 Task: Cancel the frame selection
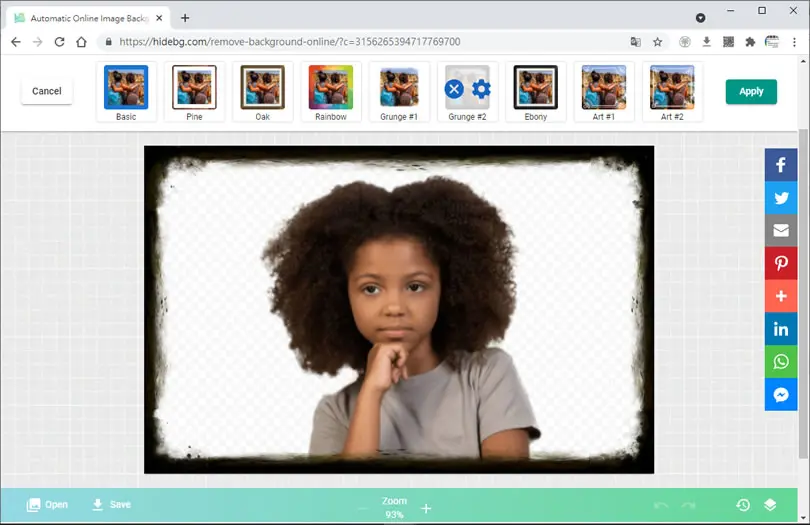(46, 91)
